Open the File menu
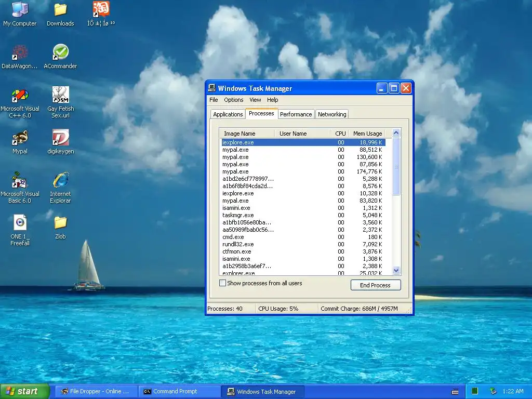Image resolution: width=532 pixels, height=399 pixels. (x=214, y=100)
